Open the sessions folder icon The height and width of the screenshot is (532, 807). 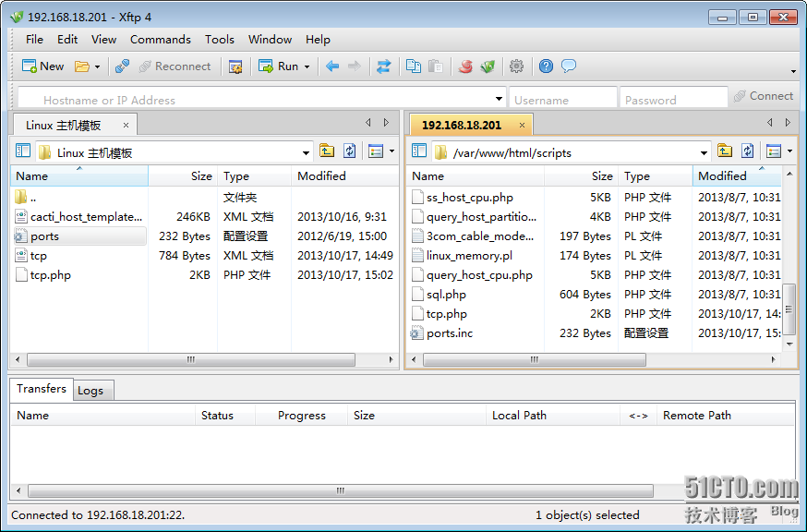tap(82, 66)
